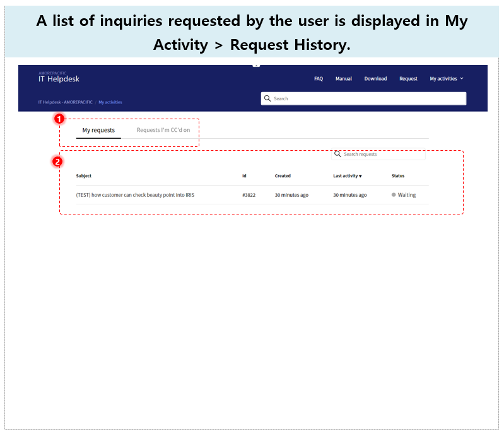Open the Request menu link
The width and height of the screenshot is (504, 434).
408,79
